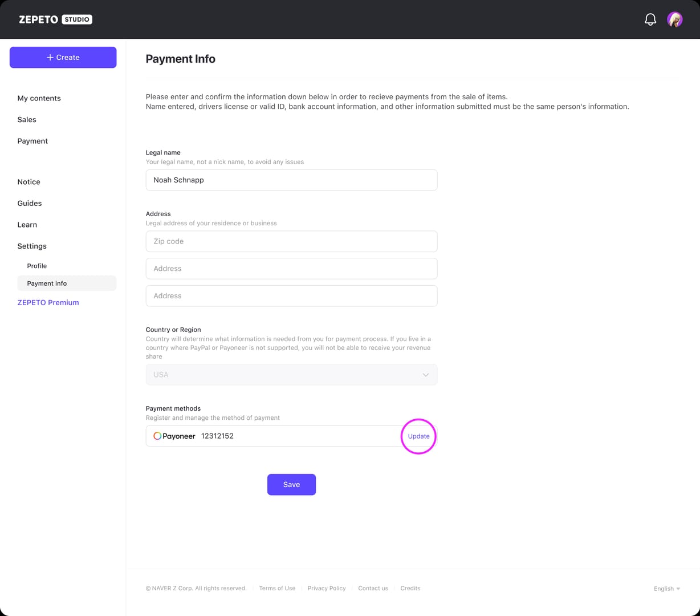Open the notifications bell icon
This screenshot has width=700, height=616.
(650, 19)
